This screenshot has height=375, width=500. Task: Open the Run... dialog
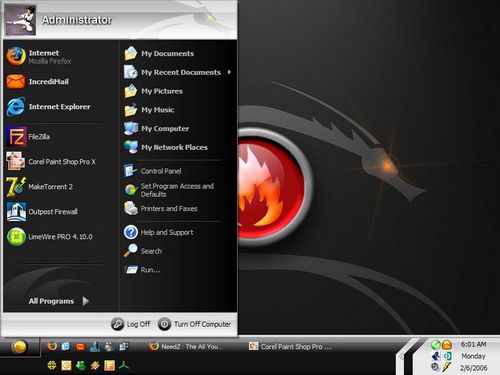pos(142,270)
